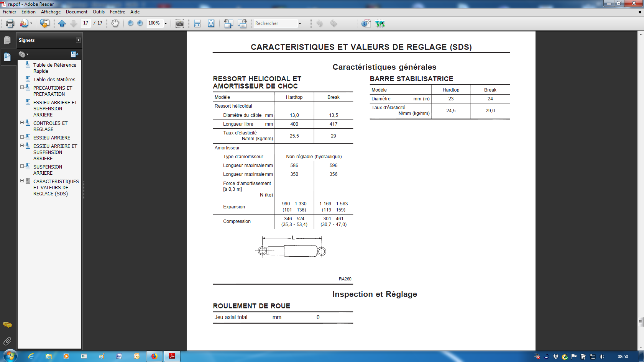Open Firefox from the taskbar
The height and width of the screenshot is (362, 644).
click(x=154, y=356)
